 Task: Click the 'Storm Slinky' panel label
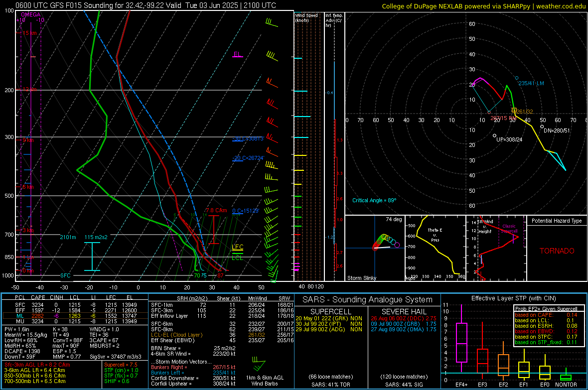click(361, 278)
